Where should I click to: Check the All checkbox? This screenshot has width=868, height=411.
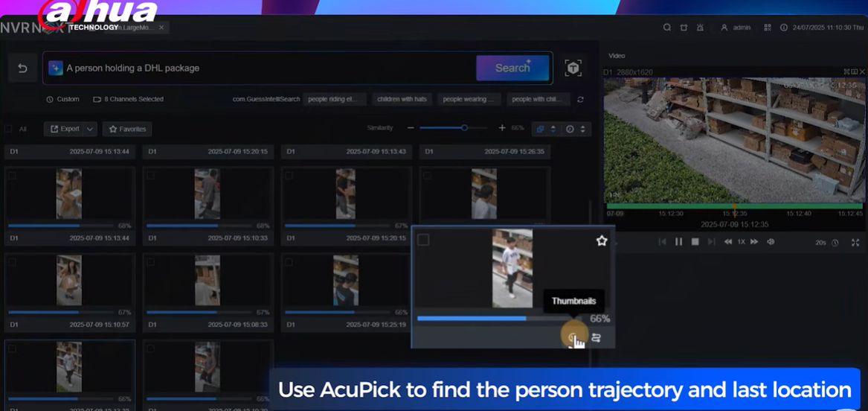pos(8,129)
